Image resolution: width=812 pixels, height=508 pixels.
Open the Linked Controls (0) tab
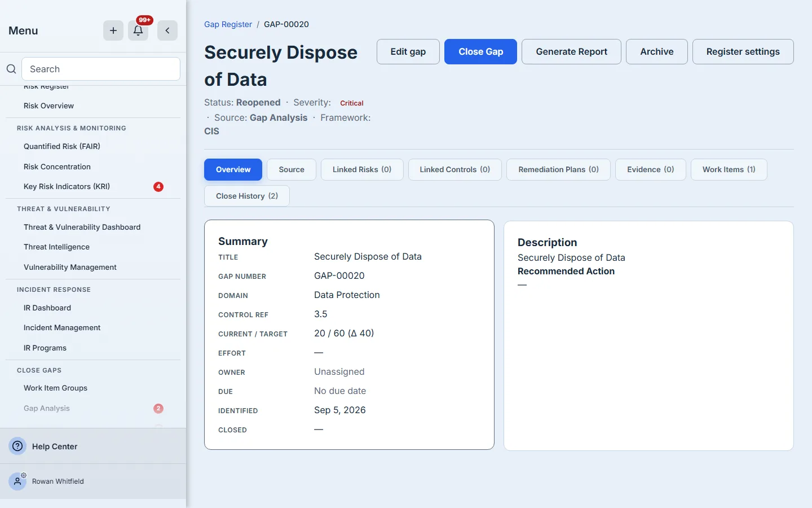click(x=455, y=169)
